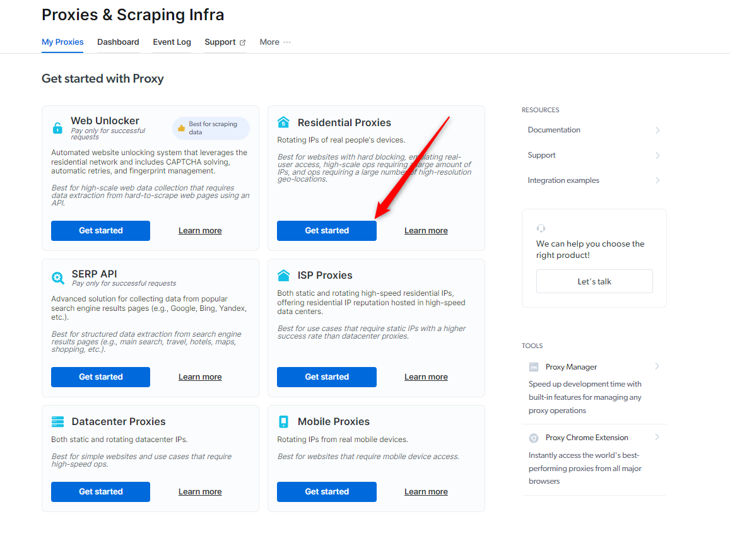This screenshot has width=730, height=560.
Task: Expand the Documentation resource chevron
Action: pos(657,131)
